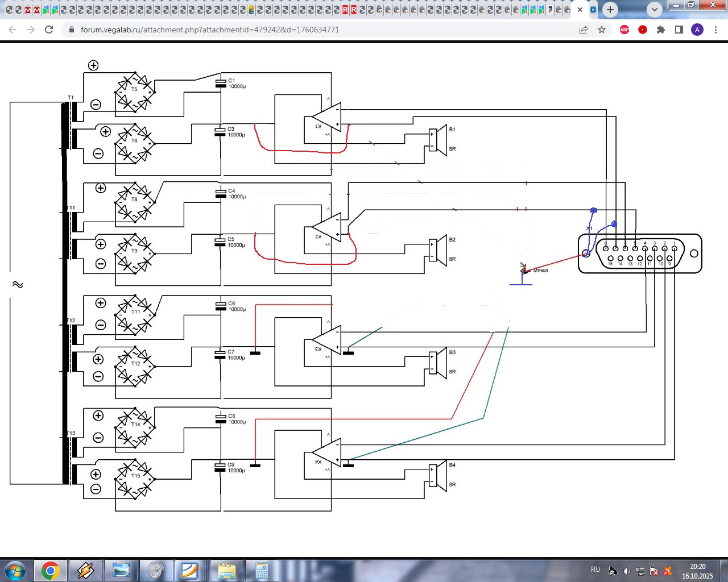Open the Chrome three-dot menu
The width and height of the screenshot is (728, 582).
tap(715, 30)
